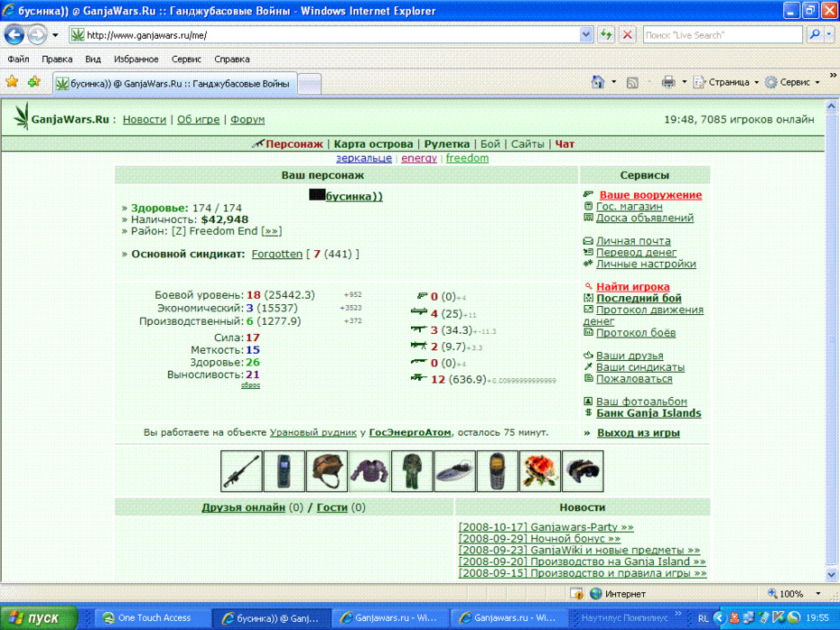The image size is (840, 630).
Task: Click the taskbar clock 19:55
Action: pos(817,618)
